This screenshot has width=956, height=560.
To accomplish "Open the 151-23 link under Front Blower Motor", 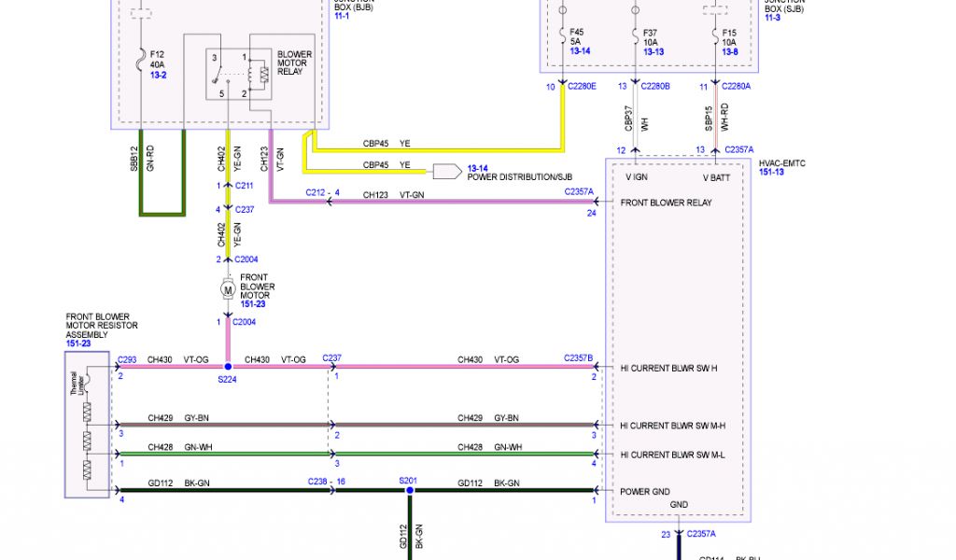I will (254, 303).
